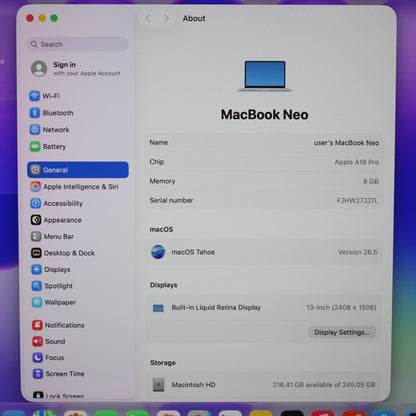Select Appearance label in sidebar
Image resolution: width=416 pixels, height=416 pixels.
(63, 220)
